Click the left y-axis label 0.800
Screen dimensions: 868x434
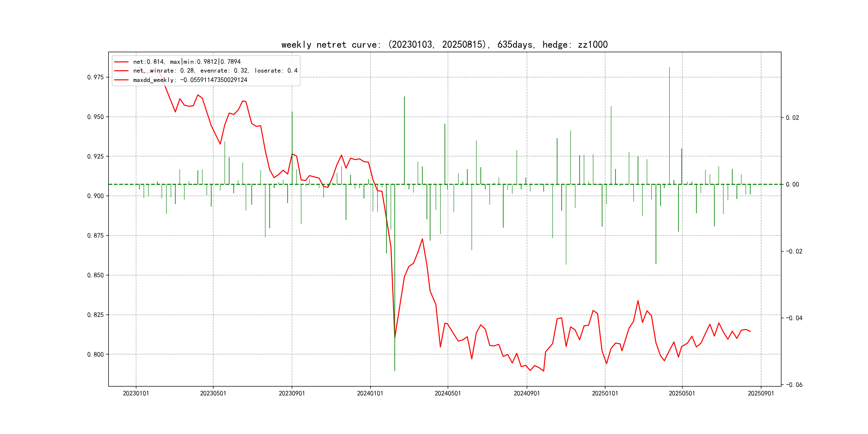(95, 354)
